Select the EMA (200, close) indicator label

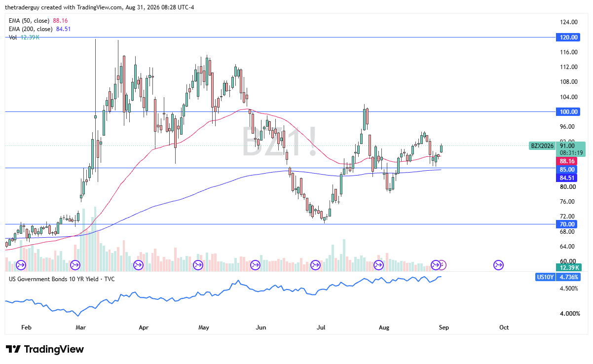click(32, 29)
